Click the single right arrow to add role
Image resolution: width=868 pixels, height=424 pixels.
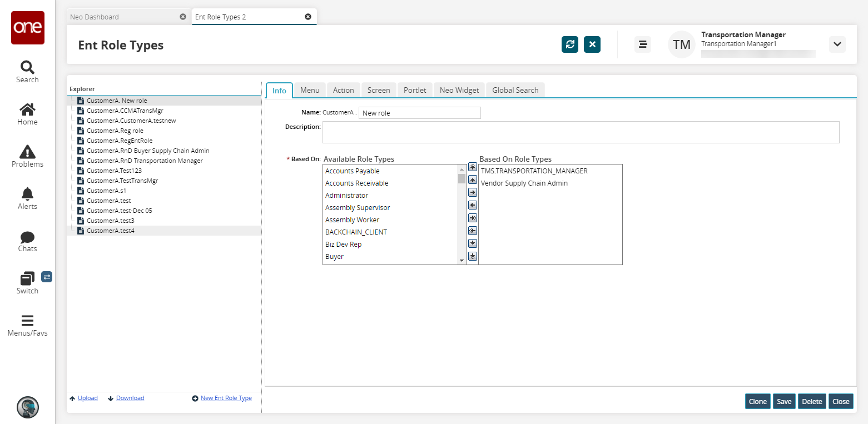tap(473, 192)
